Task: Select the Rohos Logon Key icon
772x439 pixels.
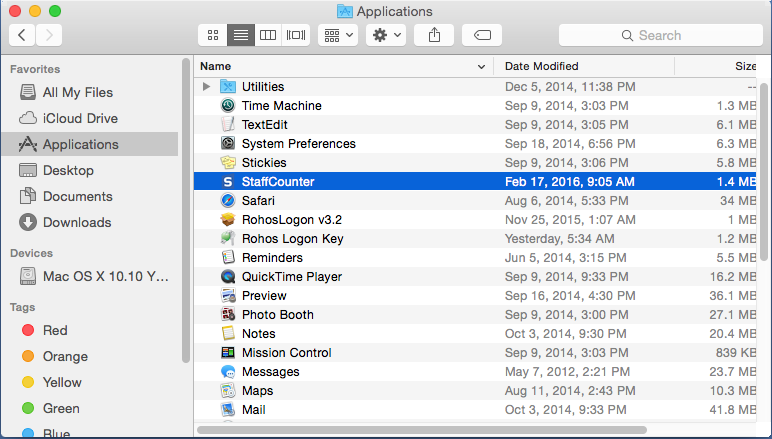Action: click(x=227, y=238)
